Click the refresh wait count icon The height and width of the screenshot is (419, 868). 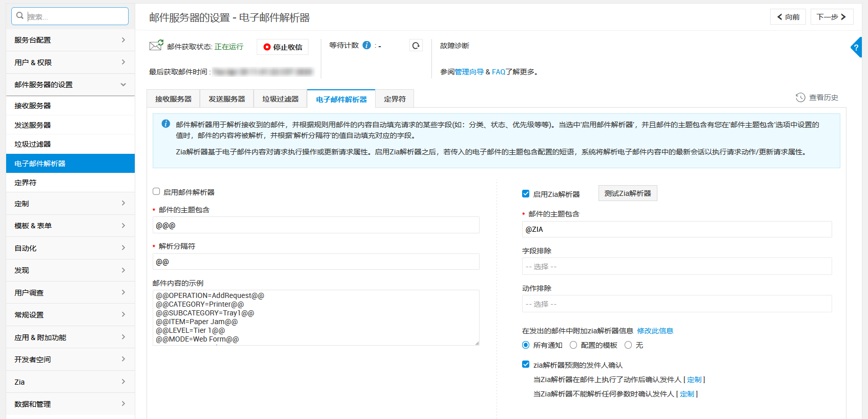(x=416, y=46)
